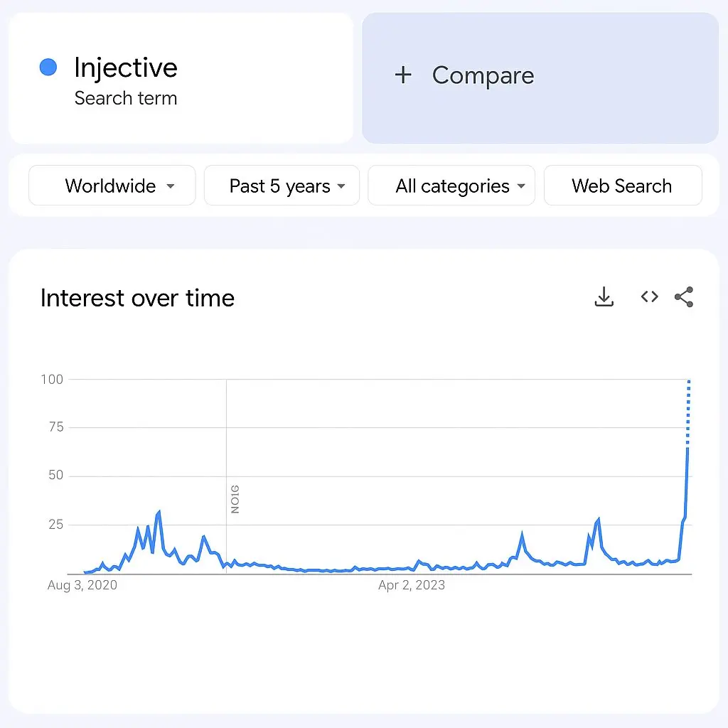The height and width of the screenshot is (728, 728).
Task: Click the NOTE marker on chart
Action: [x=235, y=499]
